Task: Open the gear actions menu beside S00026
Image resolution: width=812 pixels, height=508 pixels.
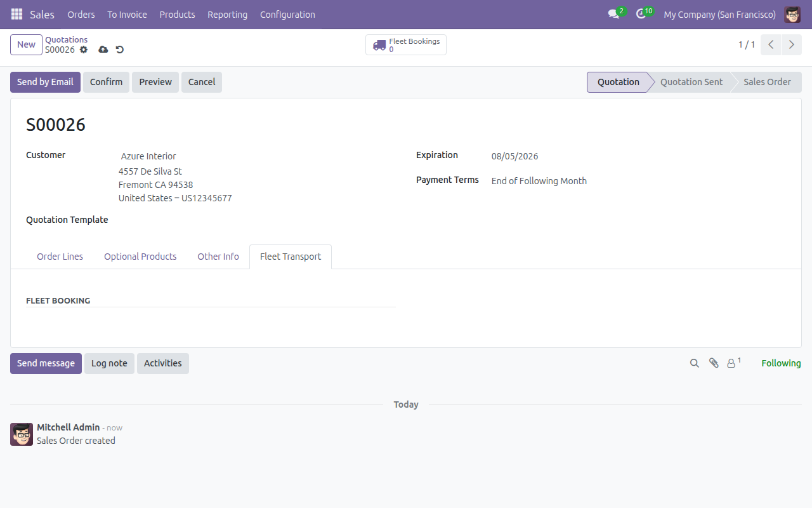Action: 84,50
